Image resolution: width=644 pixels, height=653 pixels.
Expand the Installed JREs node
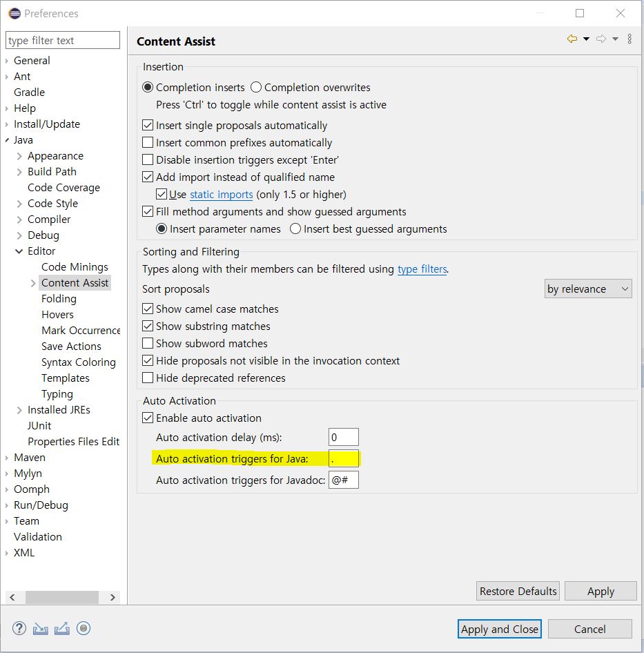pos(19,410)
